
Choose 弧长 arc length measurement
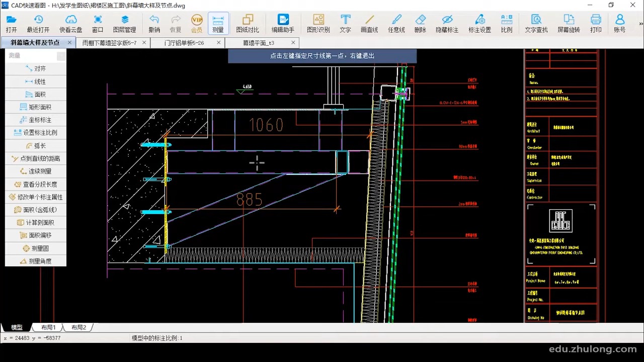(36, 146)
